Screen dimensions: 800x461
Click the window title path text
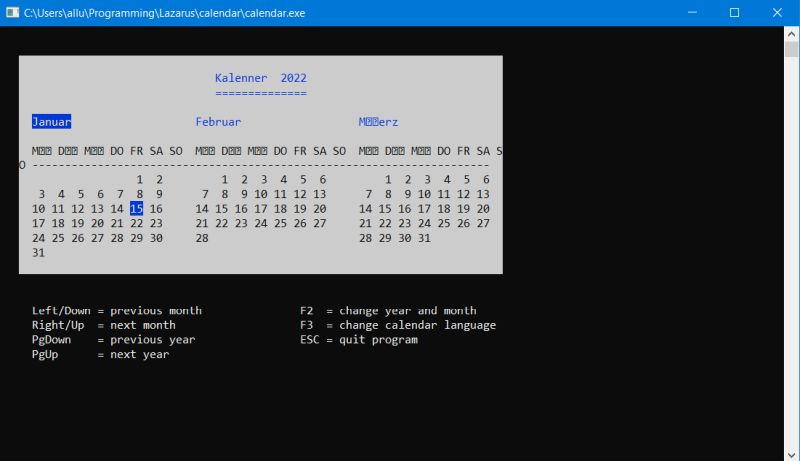(x=164, y=13)
